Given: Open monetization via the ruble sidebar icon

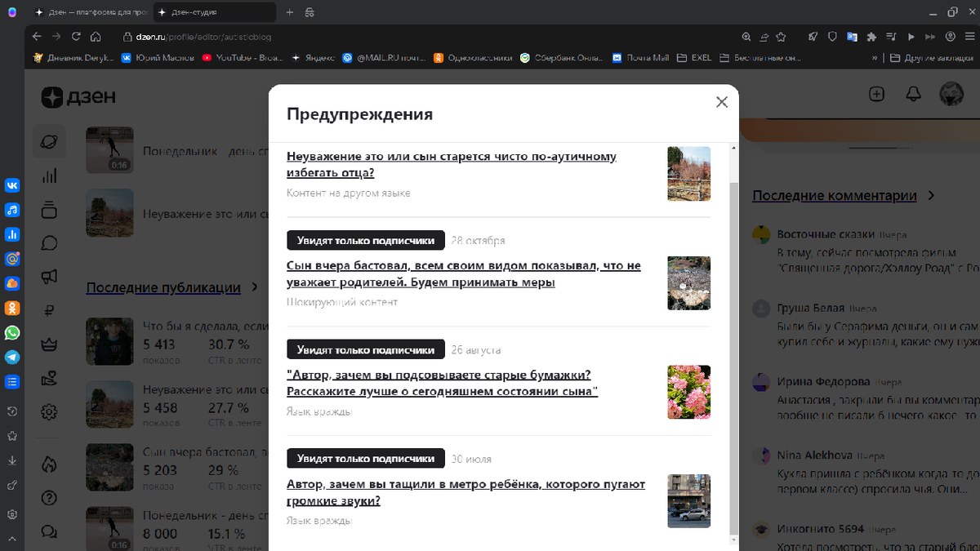Looking at the screenshot, I should (x=49, y=309).
